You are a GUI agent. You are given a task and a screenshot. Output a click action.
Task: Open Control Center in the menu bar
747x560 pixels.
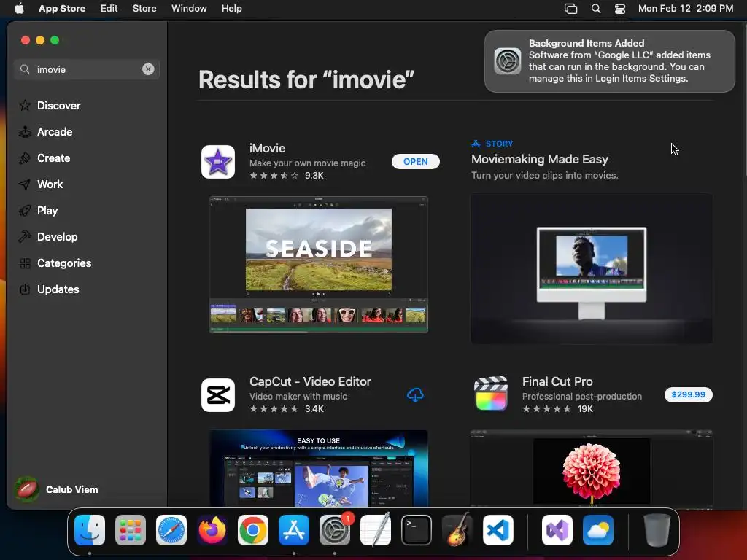[620, 9]
